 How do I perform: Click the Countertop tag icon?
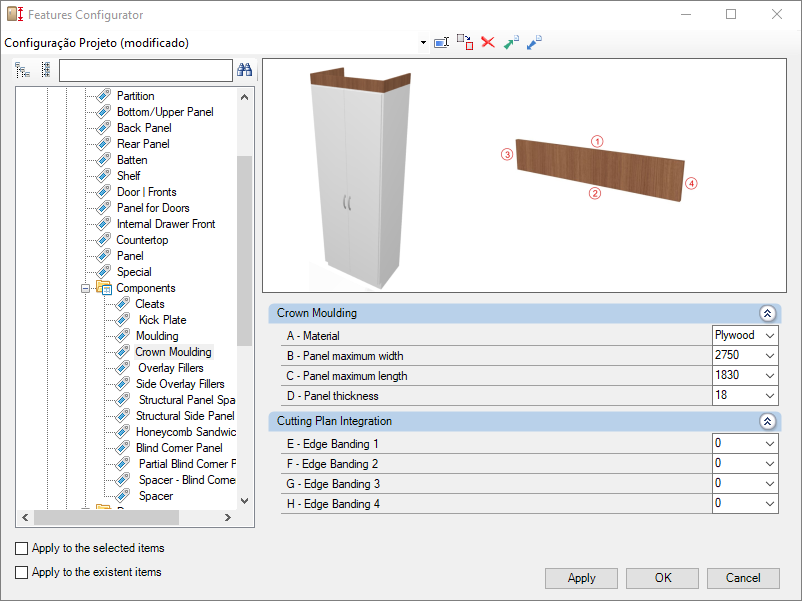[x=104, y=239]
